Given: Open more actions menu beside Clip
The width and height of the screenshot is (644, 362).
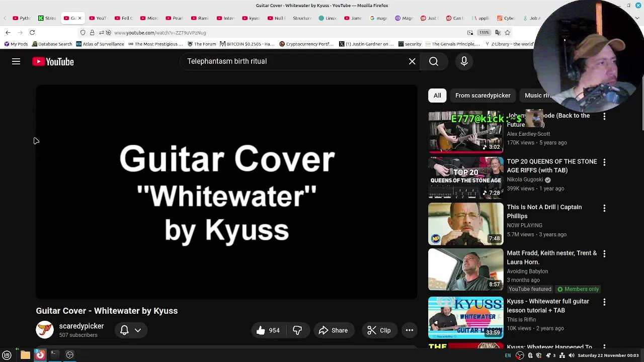Looking at the screenshot, I should pyautogui.click(x=410, y=330).
